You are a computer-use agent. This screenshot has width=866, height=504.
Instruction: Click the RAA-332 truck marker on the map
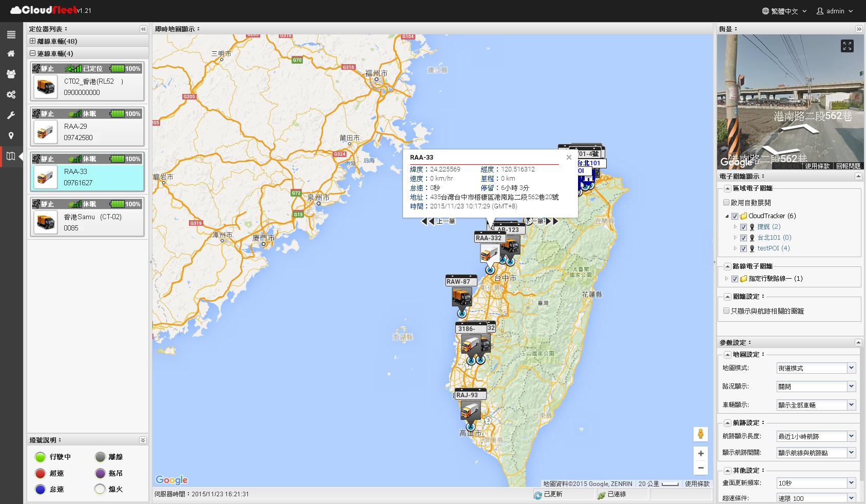pos(490,253)
